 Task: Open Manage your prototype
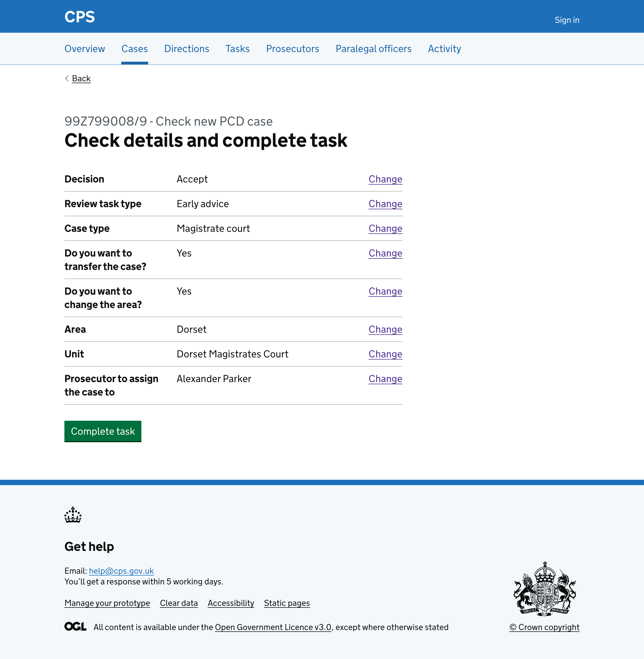click(x=107, y=603)
